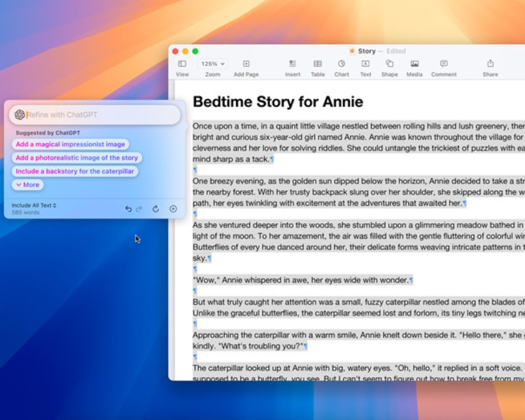
Task: Click the undo arrow in ChatGPT panel
Action: 128,209
